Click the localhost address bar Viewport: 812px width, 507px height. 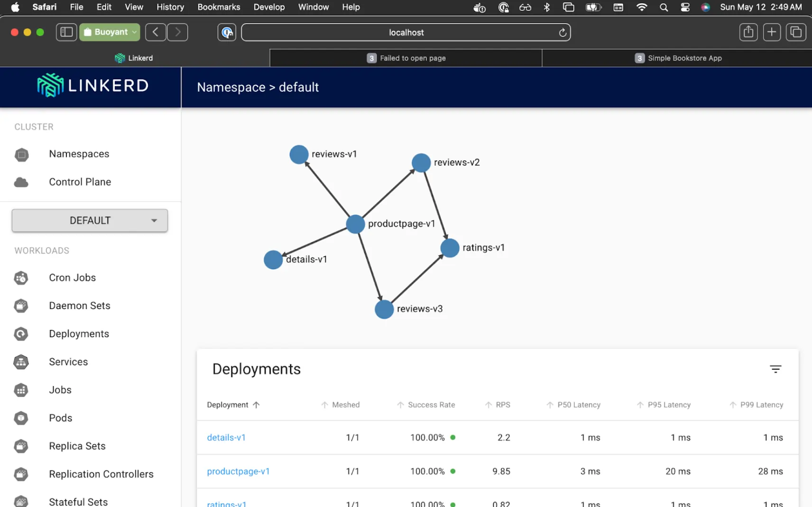406,32
